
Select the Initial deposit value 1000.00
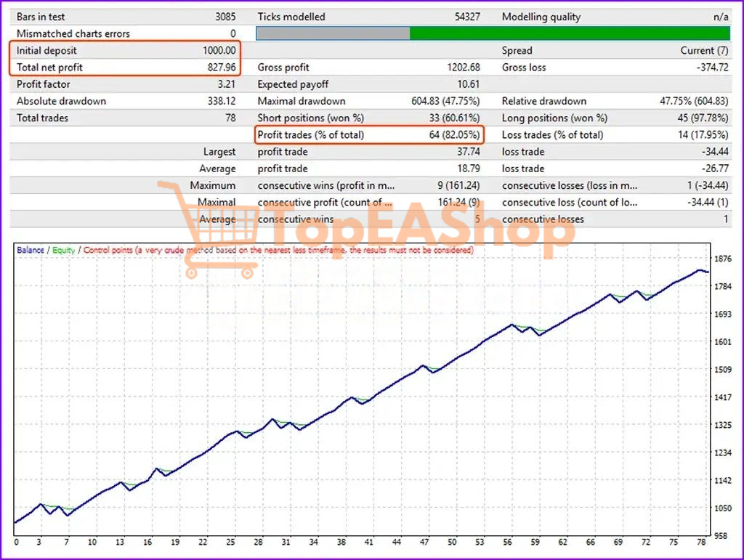[219, 51]
